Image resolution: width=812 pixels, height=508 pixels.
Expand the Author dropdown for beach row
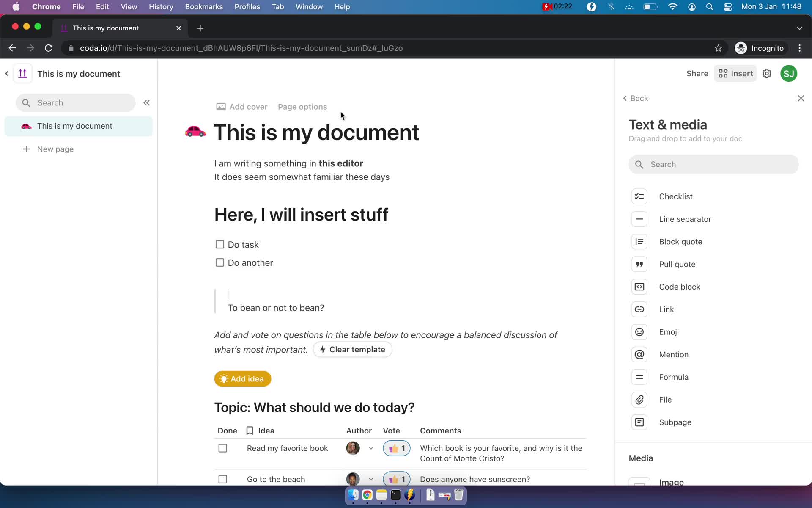click(x=370, y=479)
